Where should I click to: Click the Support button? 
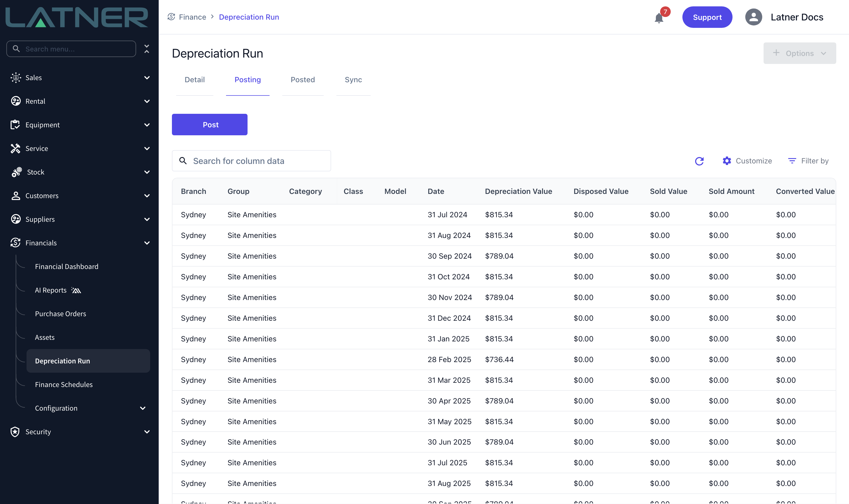pyautogui.click(x=707, y=17)
